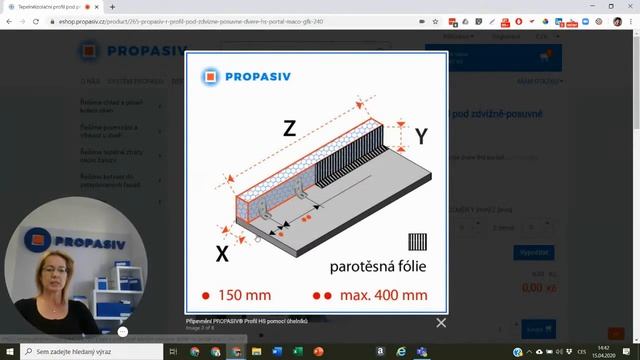Viewport: 640px width, 360px height.
Task: Reload the page
Action: click(36, 22)
